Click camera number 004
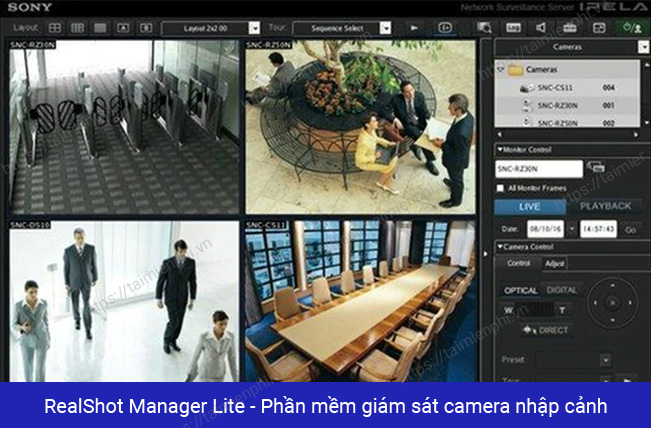The height and width of the screenshot is (428, 651). 609,88
